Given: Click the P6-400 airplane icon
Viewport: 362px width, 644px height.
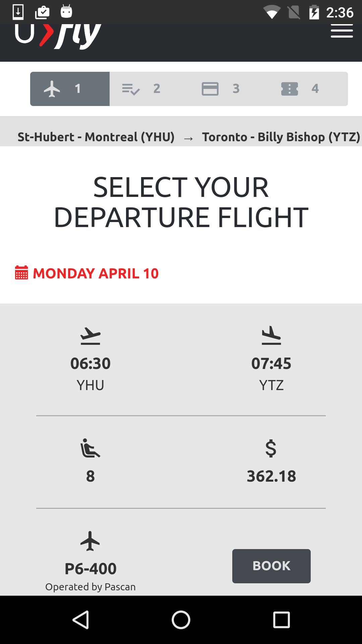Looking at the screenshot, I should click(90, 541).
